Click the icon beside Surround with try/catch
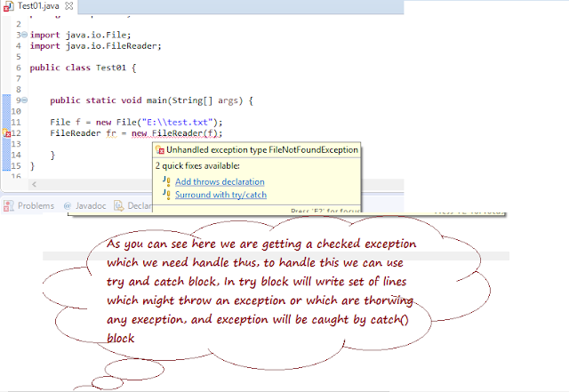 (166, 194)
